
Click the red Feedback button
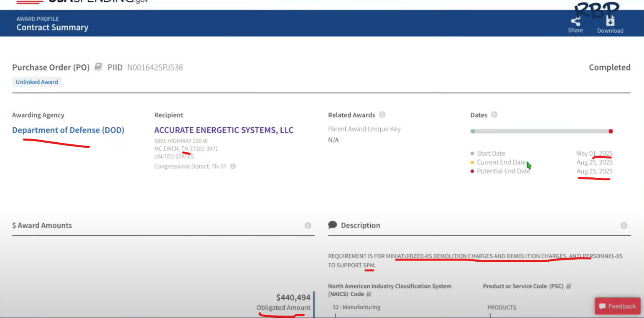pos(617,306)
